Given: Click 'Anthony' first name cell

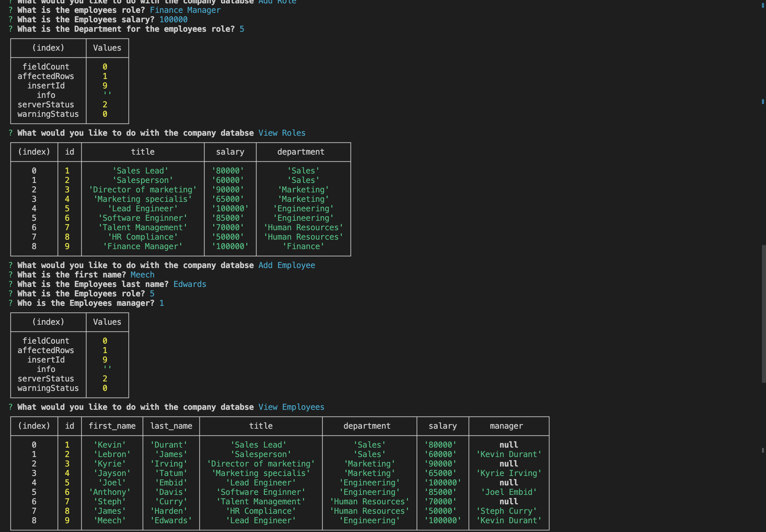Looking at the screenshot, I should tap(110, 492).
